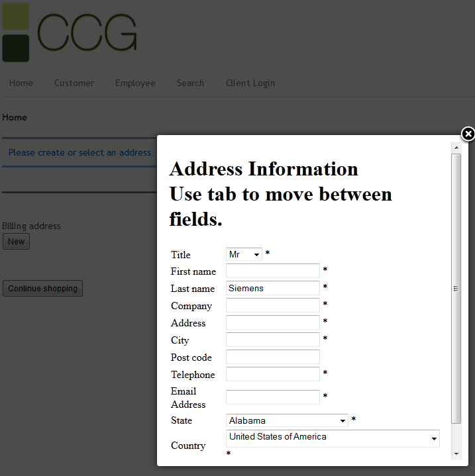Image resolution: width=475 pixels, height=476 pixels.
Task: Go to Client Login
Action: (250, 83)
